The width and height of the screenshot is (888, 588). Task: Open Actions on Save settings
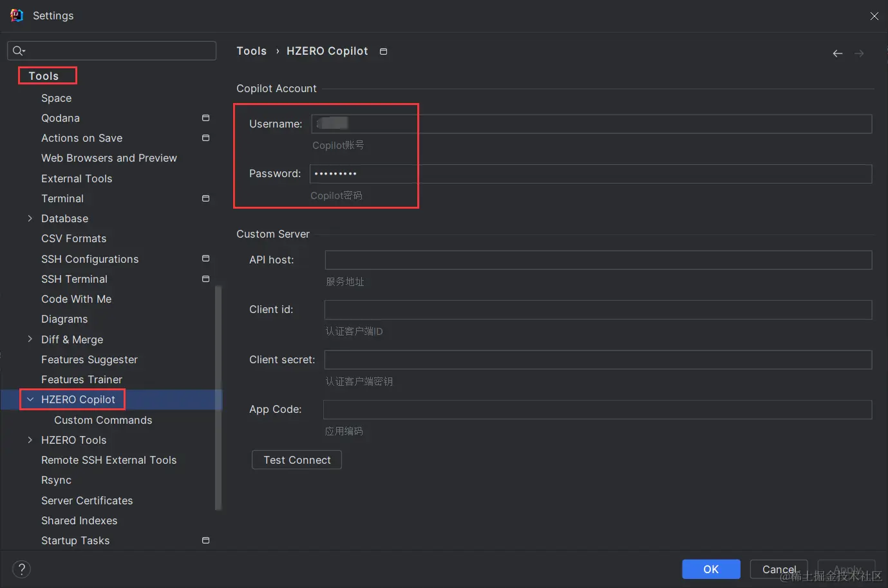pos(82,138)
